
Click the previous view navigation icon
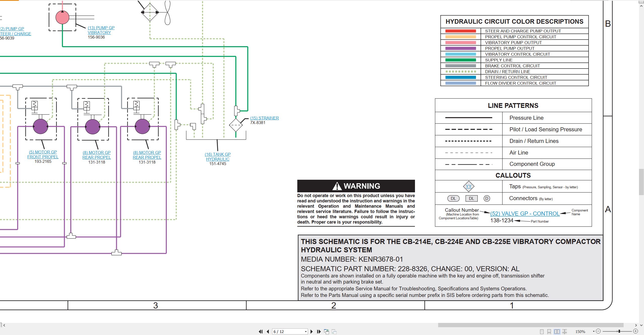pos(327,331)
